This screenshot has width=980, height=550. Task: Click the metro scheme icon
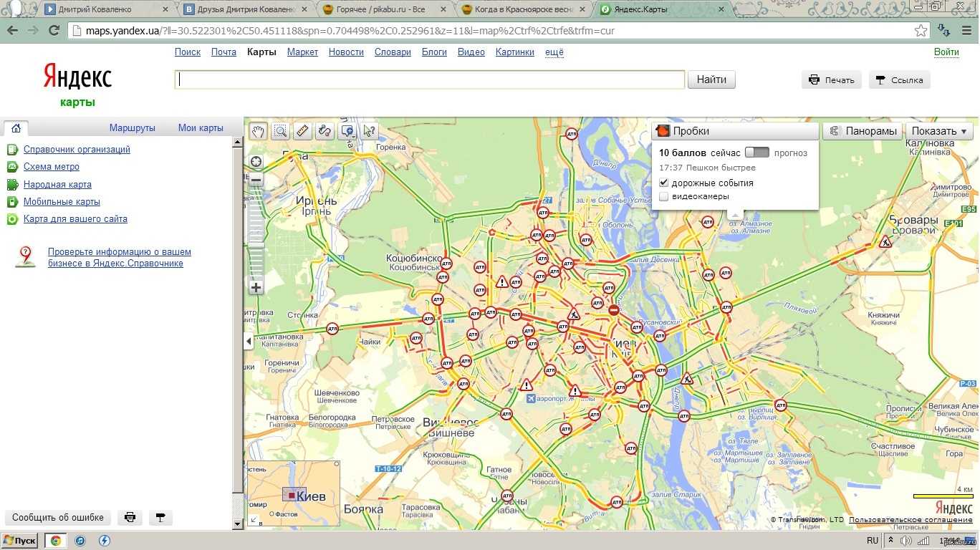click(x=12, y=167)
